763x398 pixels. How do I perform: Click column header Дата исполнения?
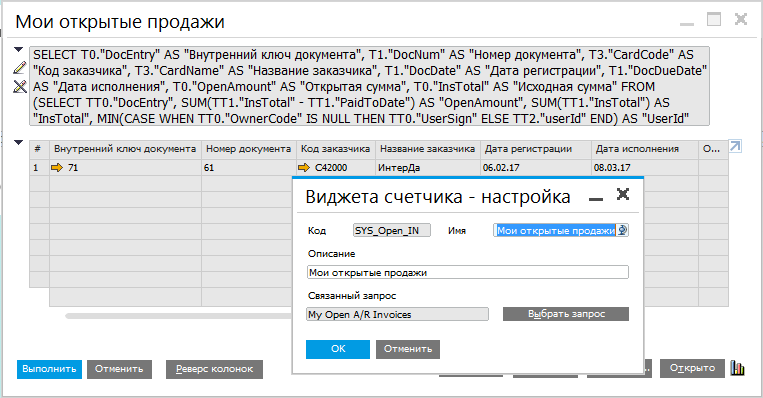point(645,149)
